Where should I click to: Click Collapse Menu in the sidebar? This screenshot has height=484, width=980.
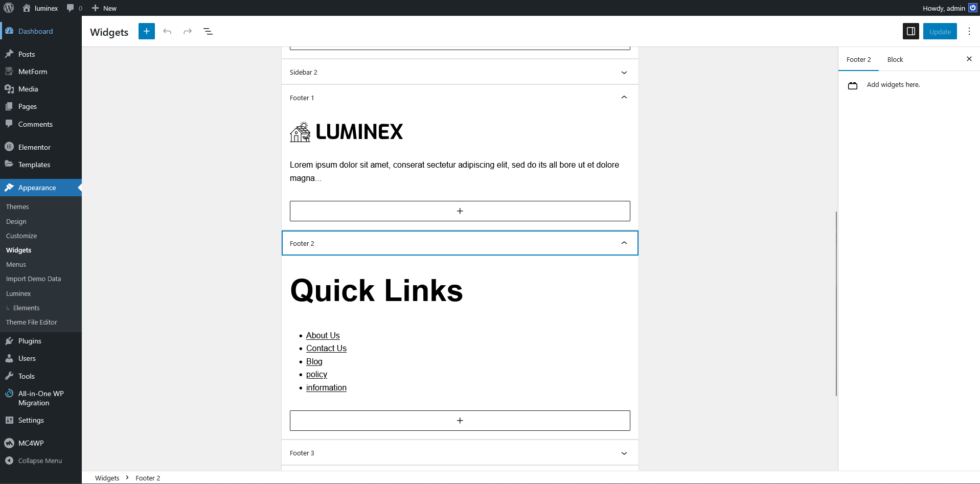point(40,460)
